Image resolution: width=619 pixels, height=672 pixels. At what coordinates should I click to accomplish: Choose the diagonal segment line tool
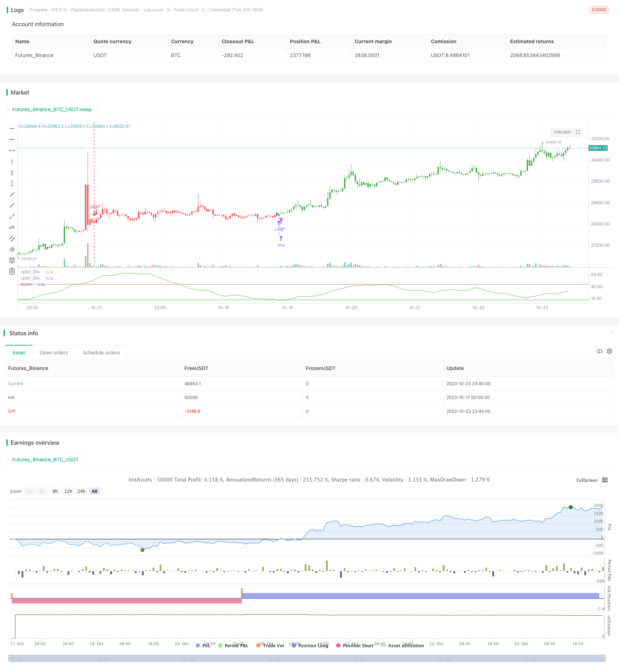pos(12,216)
